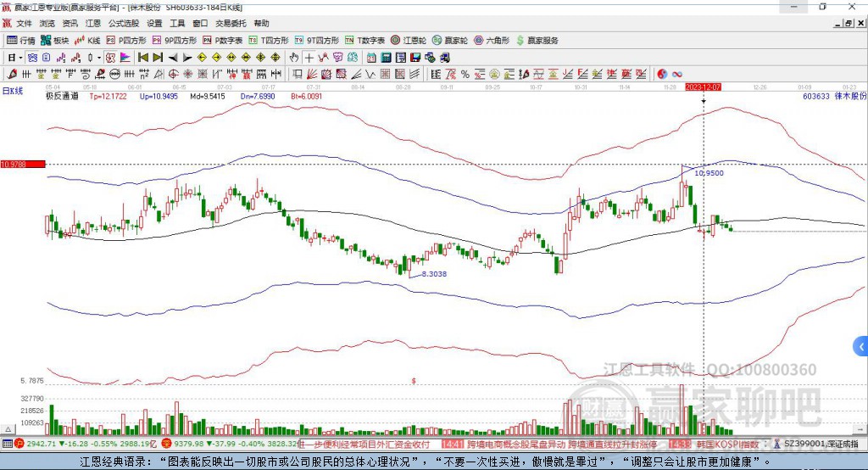
Task: Click the Up=10.9495 indicator value
Action: pyautogui.click(x=159, y=97)
